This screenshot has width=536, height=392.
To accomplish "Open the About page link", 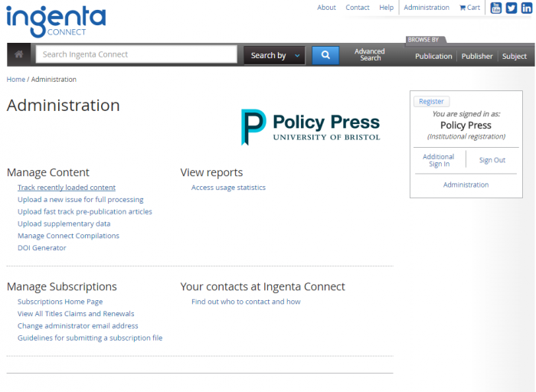I will click(326, 8).
